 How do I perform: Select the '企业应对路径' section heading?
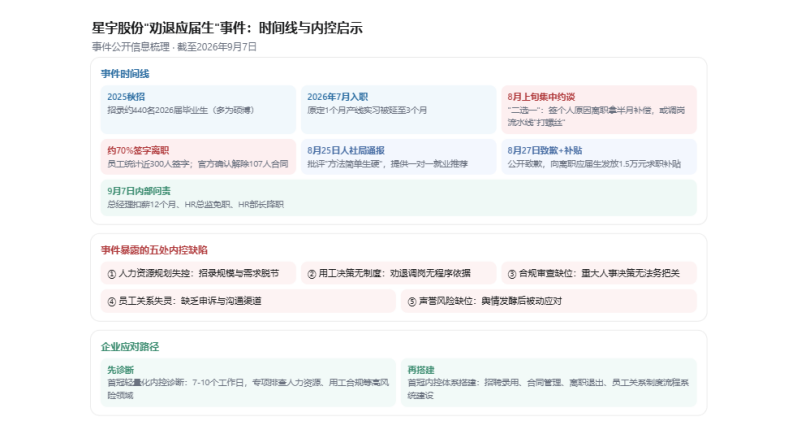pos(130,347)
